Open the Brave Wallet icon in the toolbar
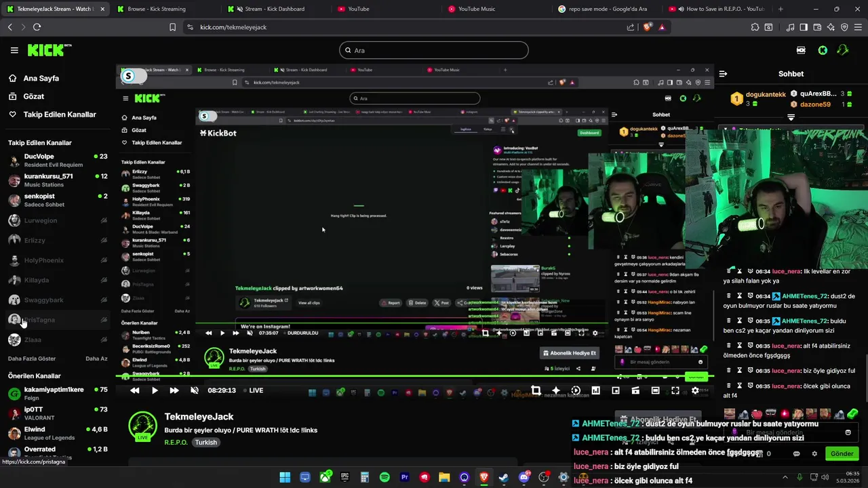Viewport: 868px width, 488px height. click(817, 27)
